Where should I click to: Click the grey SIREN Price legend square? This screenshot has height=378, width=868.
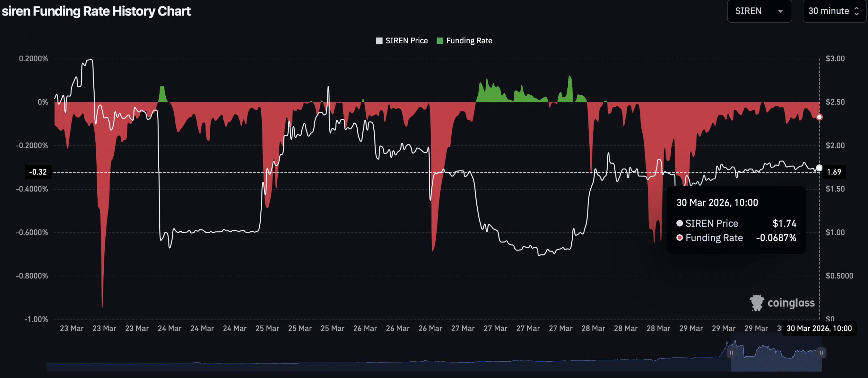379,41
